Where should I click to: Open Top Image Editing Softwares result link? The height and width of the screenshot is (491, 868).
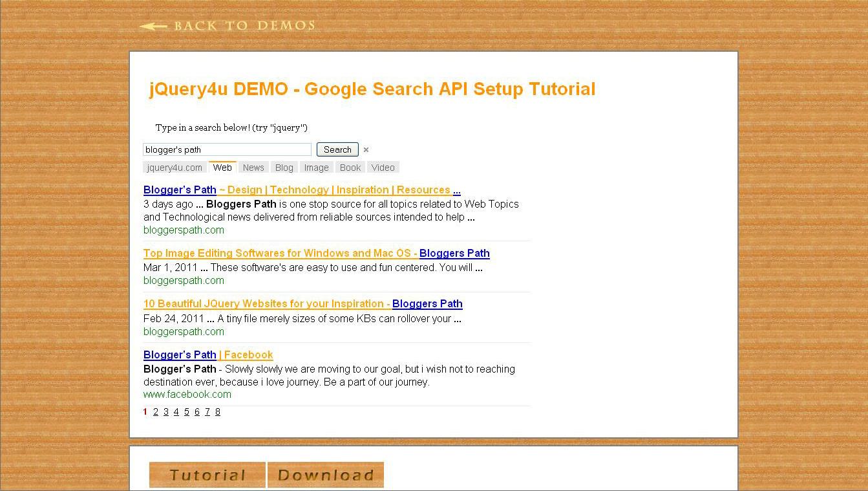tap(317, 254)
